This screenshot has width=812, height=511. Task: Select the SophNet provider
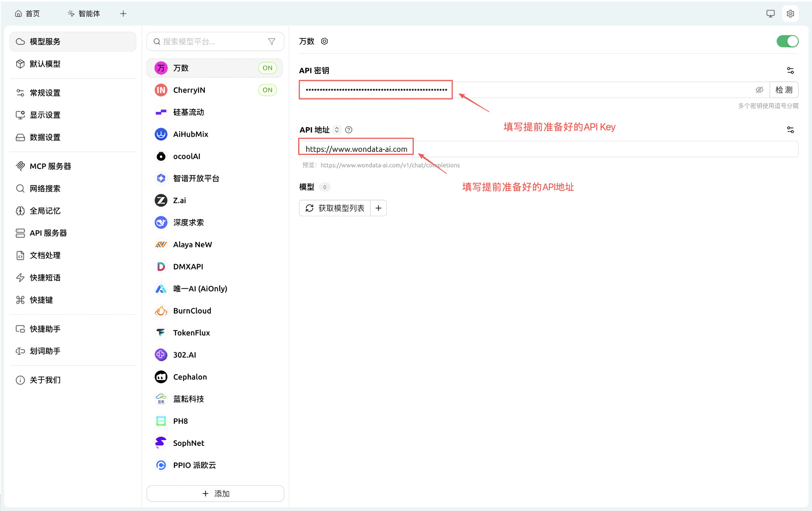(x=214, y=443)
